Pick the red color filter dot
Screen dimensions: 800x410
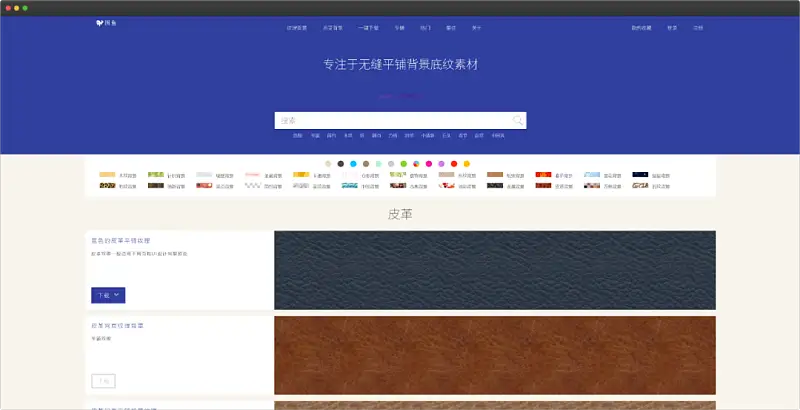click(454, 164)
